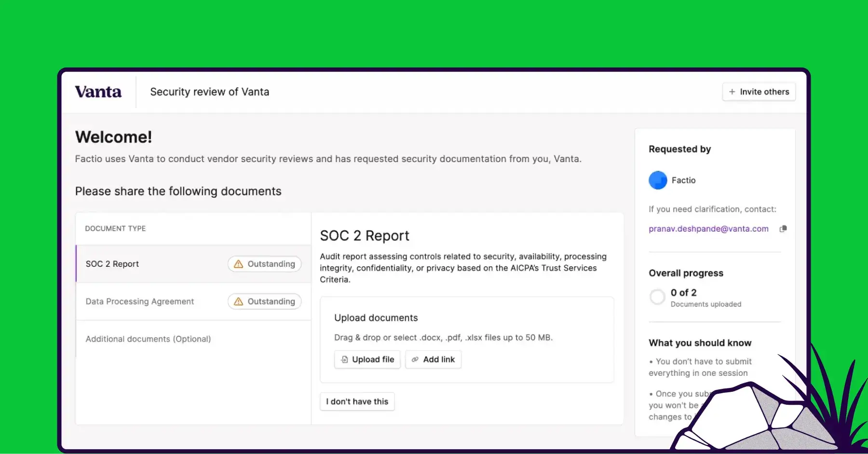Click the Add link button
This screenshot has width=868, height=454.
433,359
